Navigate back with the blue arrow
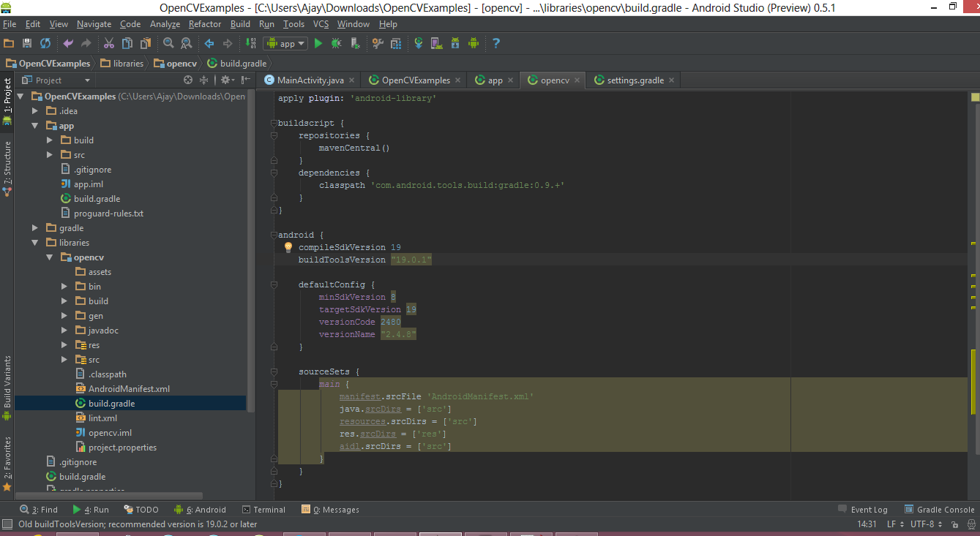980x536 pixels. point(209,44)
